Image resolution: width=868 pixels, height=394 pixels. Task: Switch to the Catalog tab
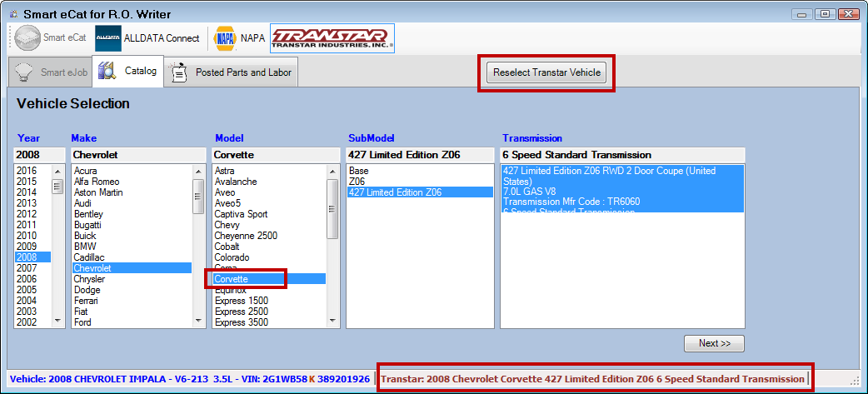point(140,72)
